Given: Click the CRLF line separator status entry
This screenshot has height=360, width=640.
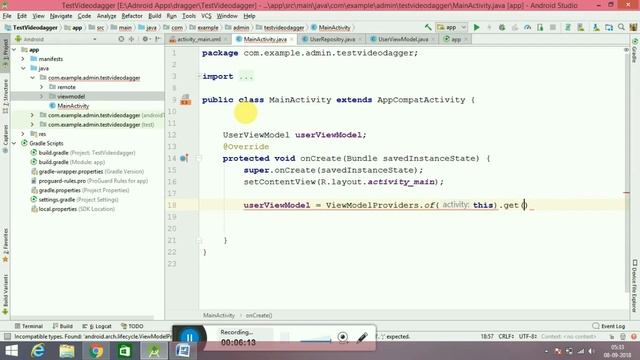Looking at the screenshot, I should tap(506, 336).
